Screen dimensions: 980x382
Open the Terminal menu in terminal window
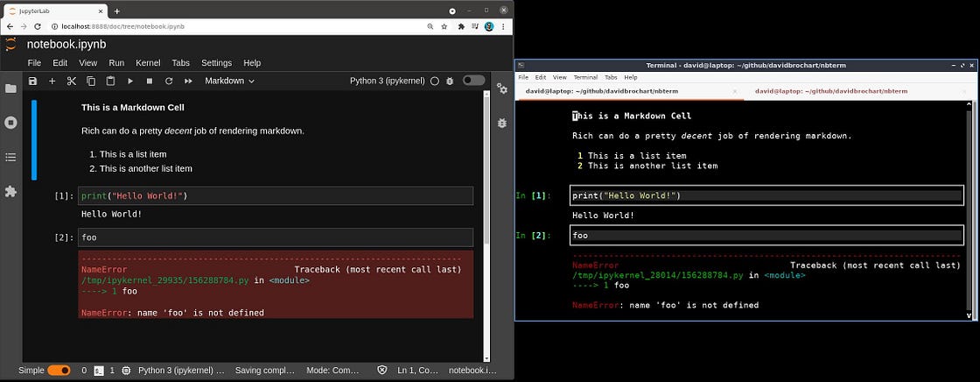pos(585,77)
